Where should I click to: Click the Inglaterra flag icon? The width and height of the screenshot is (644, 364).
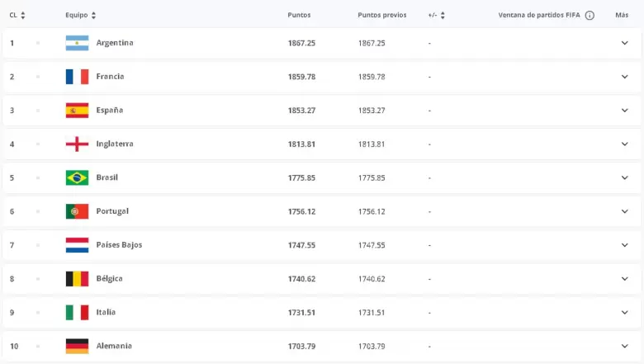78,144
